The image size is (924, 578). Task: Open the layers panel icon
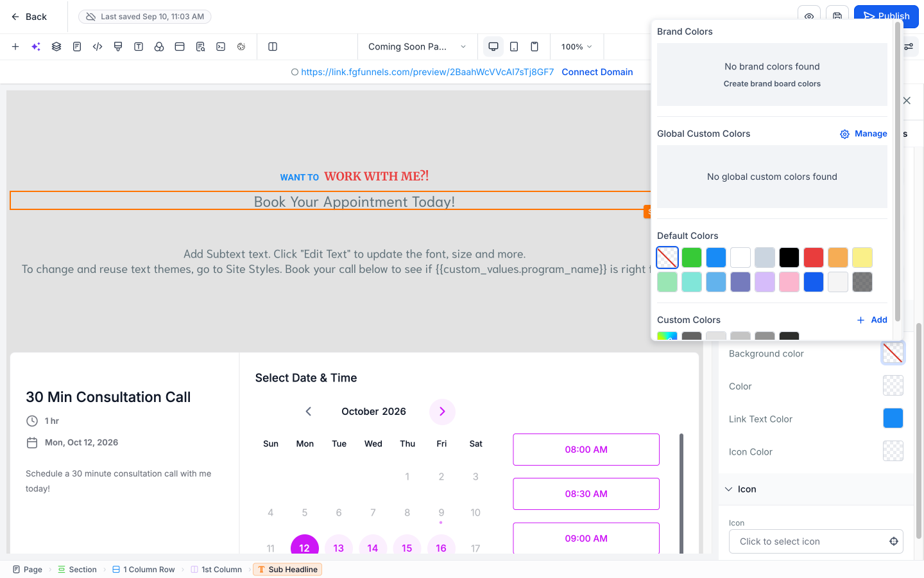pos(56,46)
